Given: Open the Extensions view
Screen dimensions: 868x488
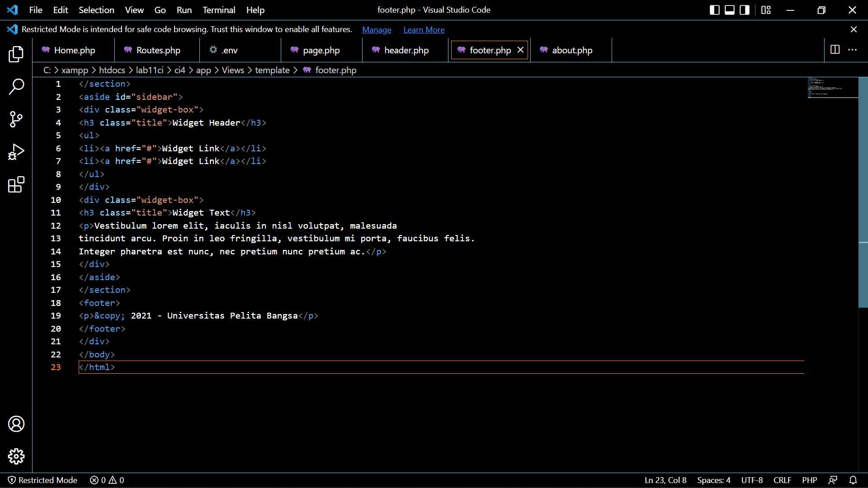Looking at the screenshot, I should coord(16,184).
